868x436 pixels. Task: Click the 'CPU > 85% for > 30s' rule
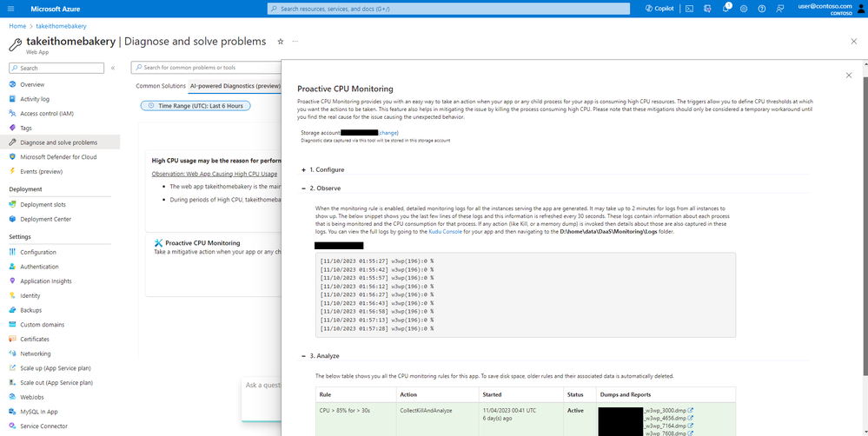(x=344, y=411)
